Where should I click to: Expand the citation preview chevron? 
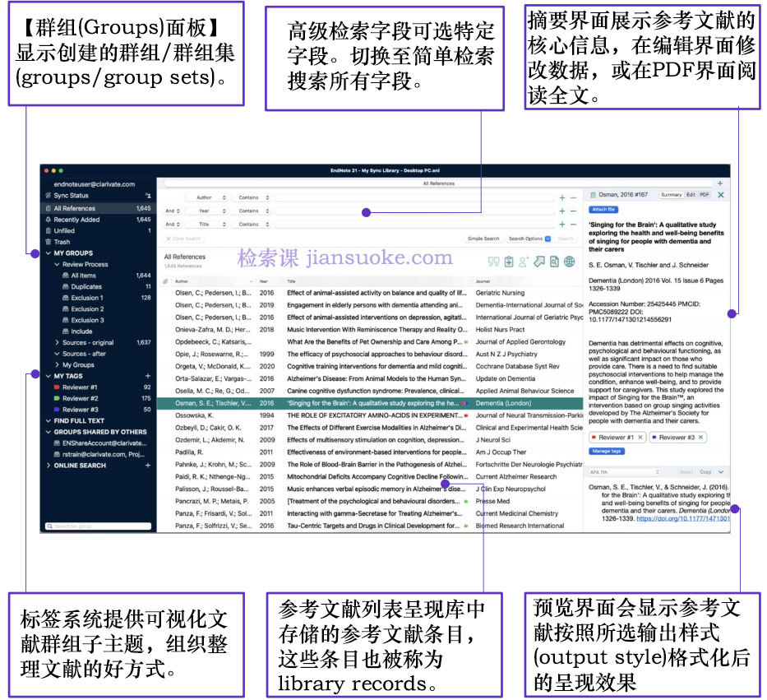(720, 472)
